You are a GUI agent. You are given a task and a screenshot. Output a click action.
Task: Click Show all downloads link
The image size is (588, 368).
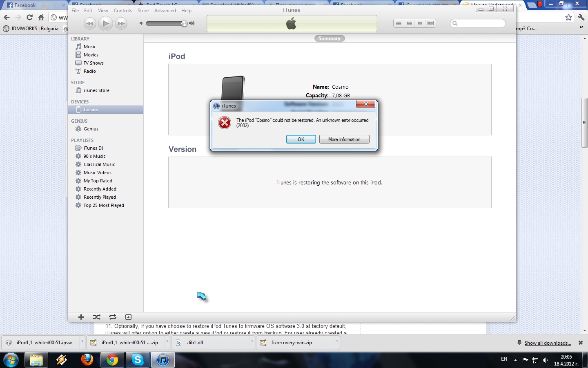(x=548, y=343)
